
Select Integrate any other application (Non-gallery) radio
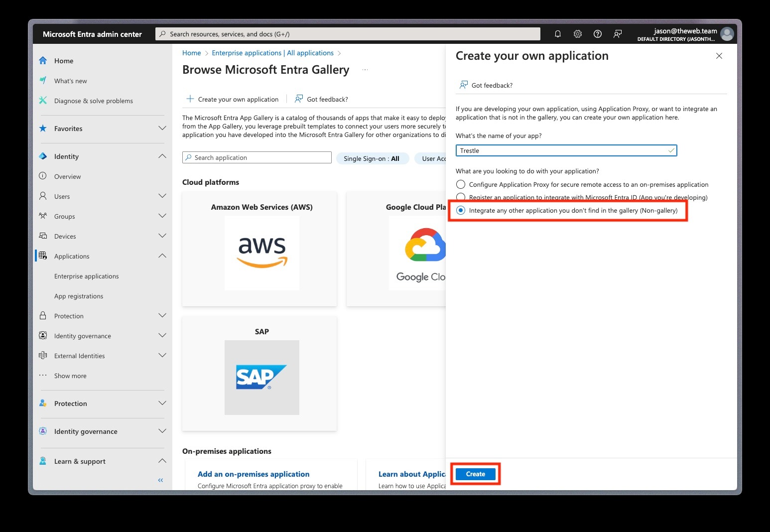coord(461,210)
